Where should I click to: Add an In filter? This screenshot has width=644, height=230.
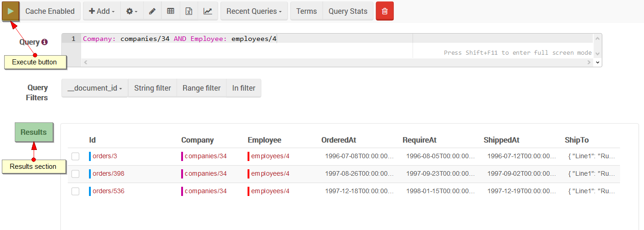244,88
